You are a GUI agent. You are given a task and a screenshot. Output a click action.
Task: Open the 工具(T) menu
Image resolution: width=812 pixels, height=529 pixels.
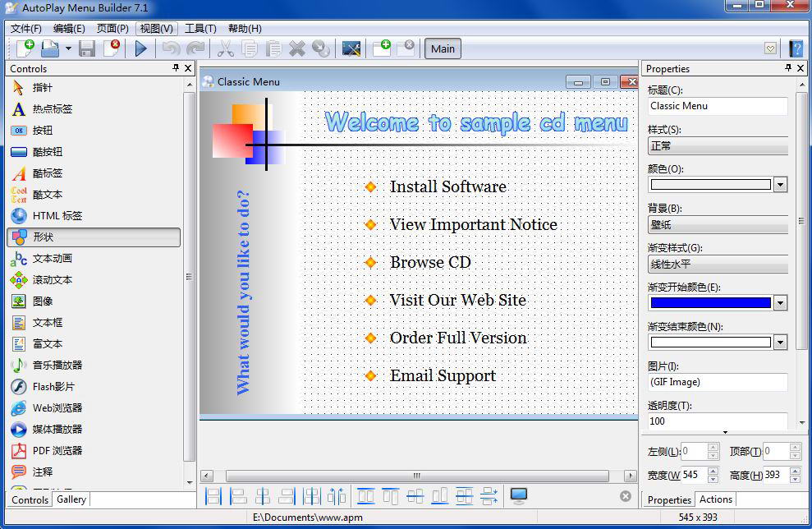200,29
